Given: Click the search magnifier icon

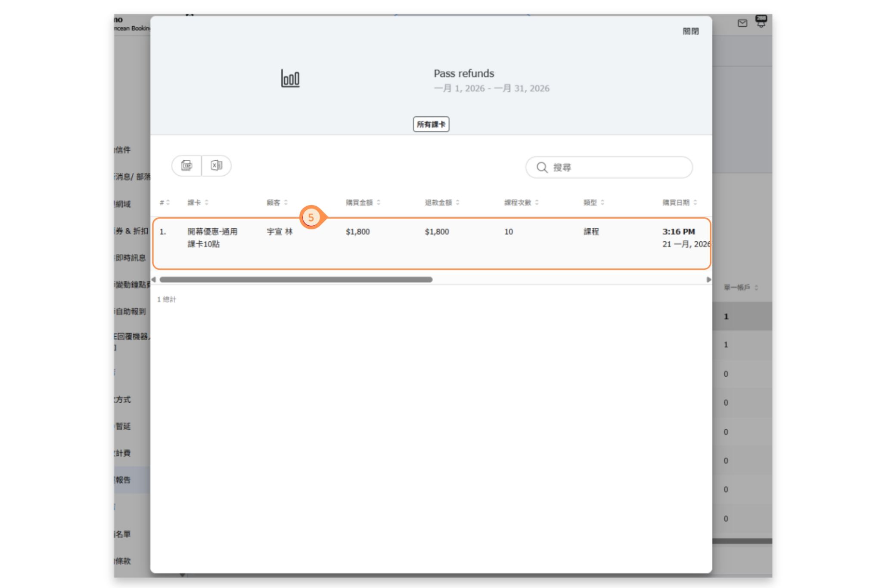Looking at the screenshot, I should coord(542,168).
